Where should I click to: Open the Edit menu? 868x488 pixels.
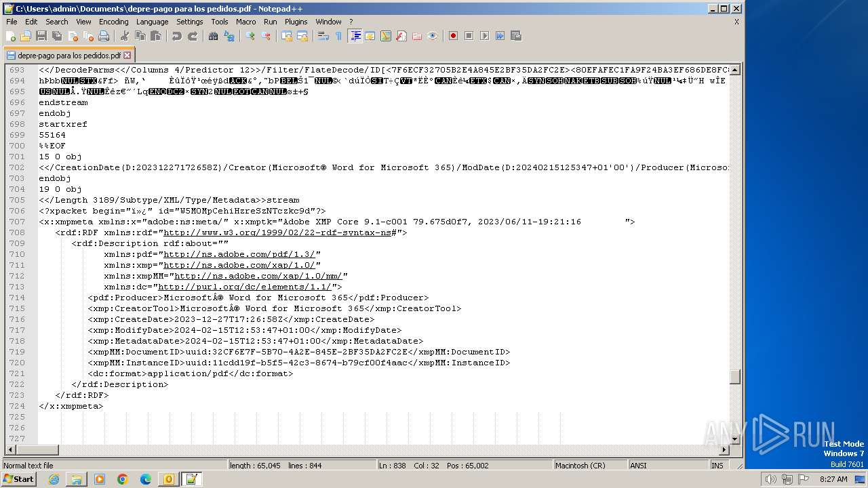(31, 22)
